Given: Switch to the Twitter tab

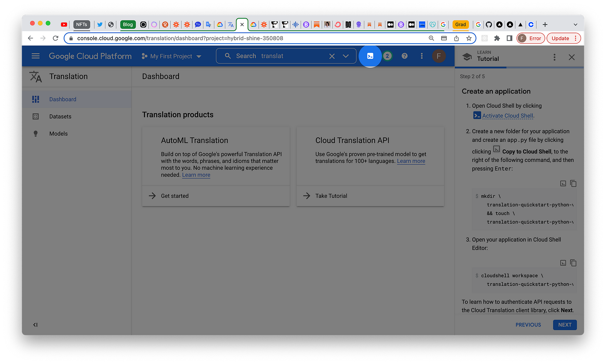Looking at the screenshot, I should point(100,25).
